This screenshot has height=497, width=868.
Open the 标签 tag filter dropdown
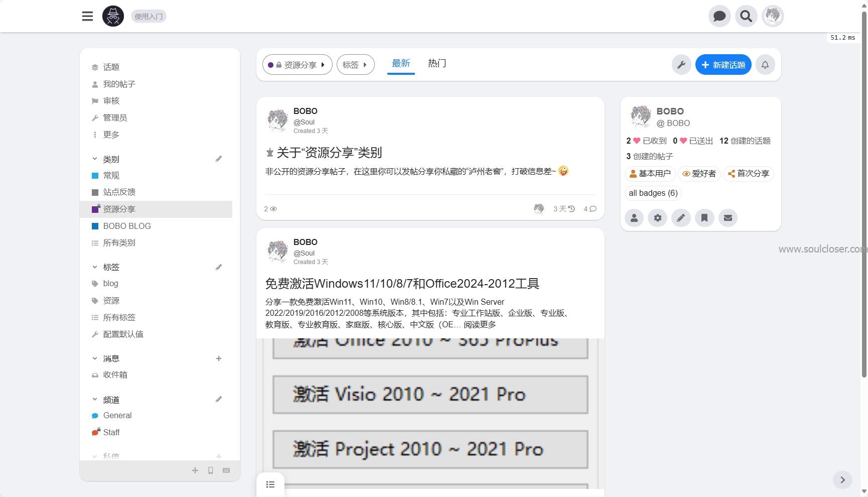click(355, 65)
